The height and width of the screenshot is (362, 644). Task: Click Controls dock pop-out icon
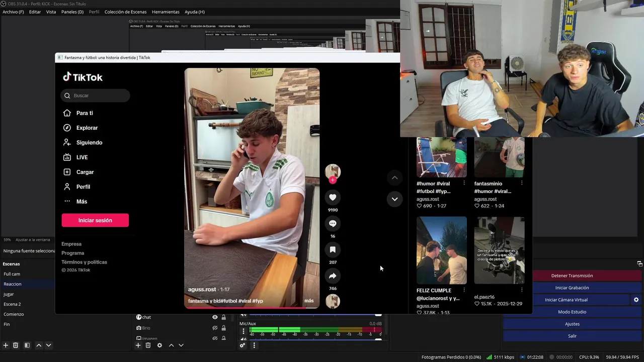click(x=639, y=264)
